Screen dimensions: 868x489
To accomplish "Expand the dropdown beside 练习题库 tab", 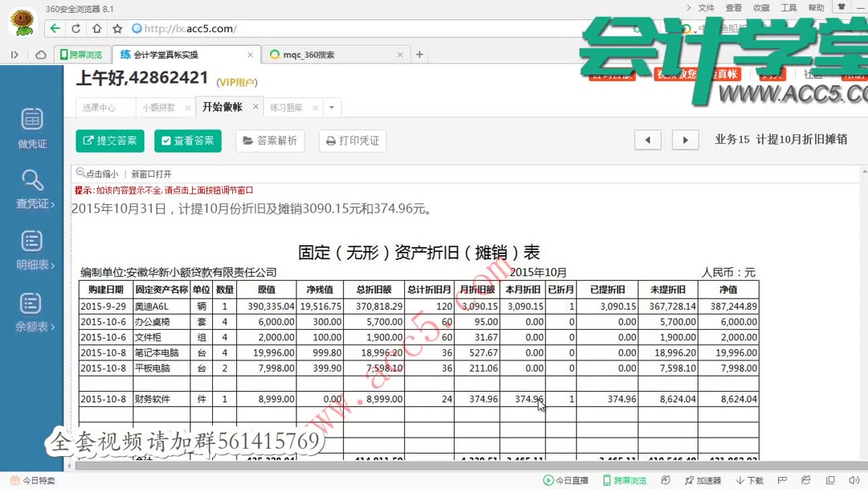I will point(331,106).
